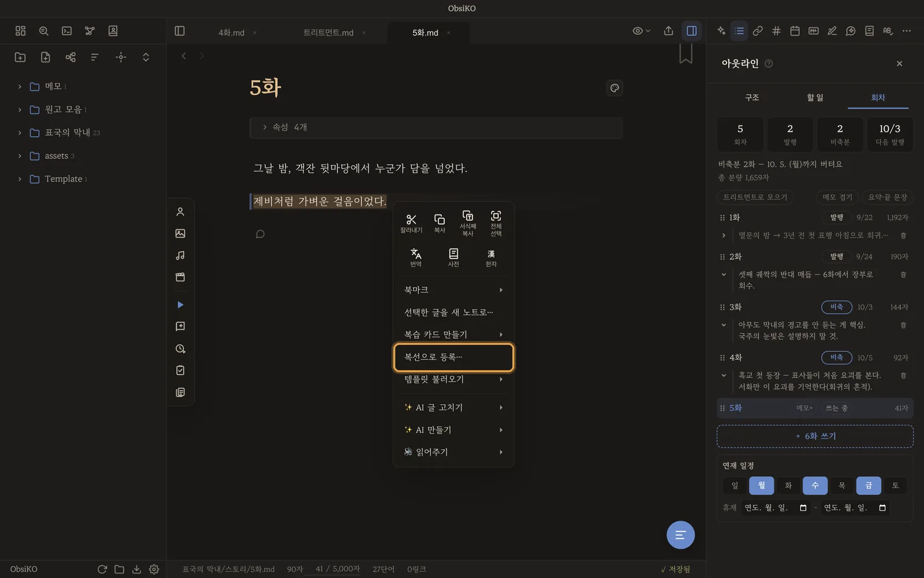This screenshot has width=924, height=578.
Task: Click the share/export icon above the editor
Action: pyautogui.click(x=668, y=31)
